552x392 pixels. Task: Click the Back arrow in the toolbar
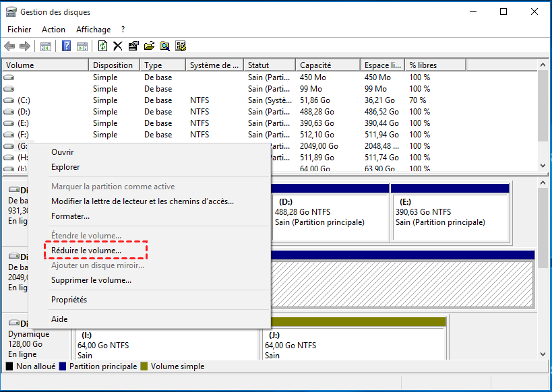click(9, 46)
